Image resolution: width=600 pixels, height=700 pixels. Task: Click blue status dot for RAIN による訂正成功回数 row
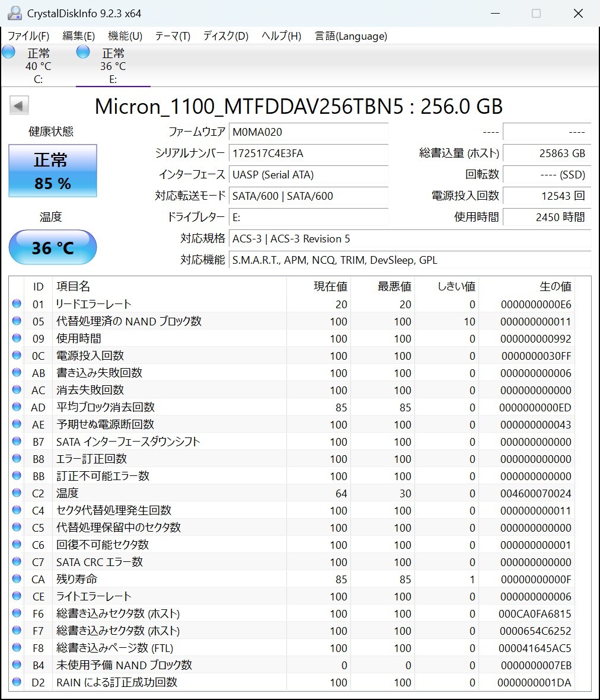[x=17, y=682]
